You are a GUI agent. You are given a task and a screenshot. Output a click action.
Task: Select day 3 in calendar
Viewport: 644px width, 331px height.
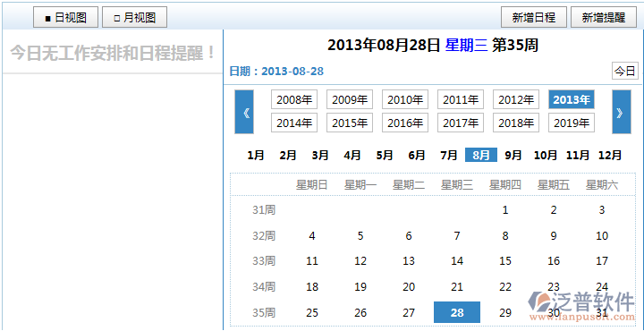tap(602, 210)
